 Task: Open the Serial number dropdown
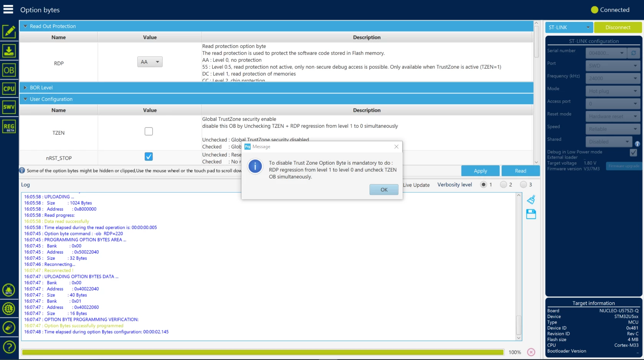[x=606, y=53]
